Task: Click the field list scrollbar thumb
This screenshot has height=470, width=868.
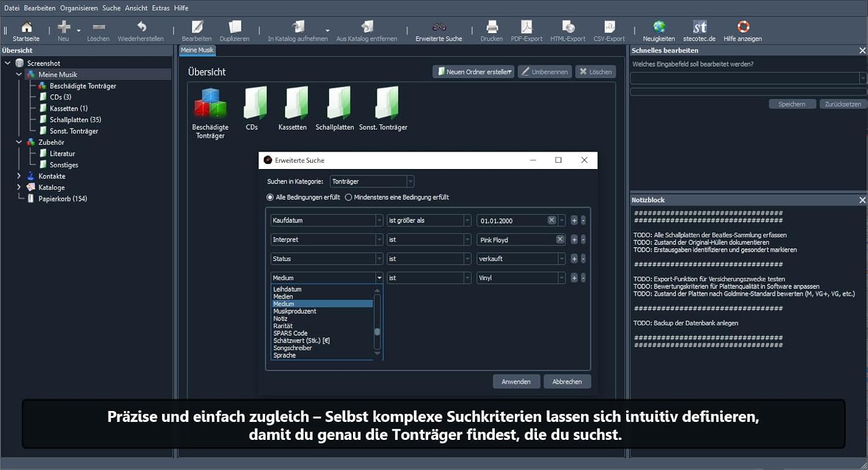Action: (377, 332)
